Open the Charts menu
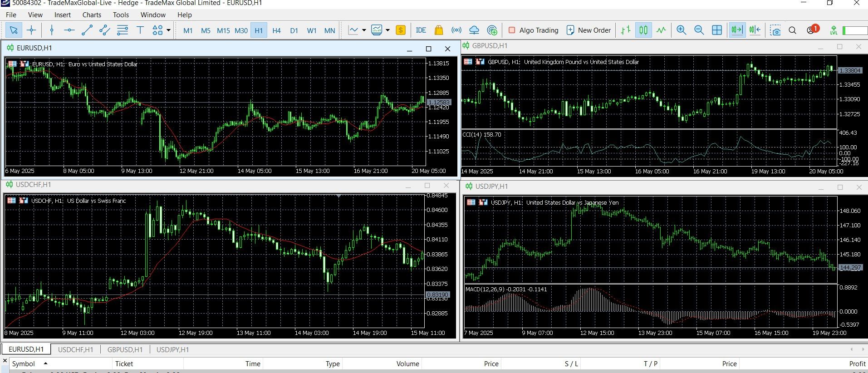 (92, 15)
